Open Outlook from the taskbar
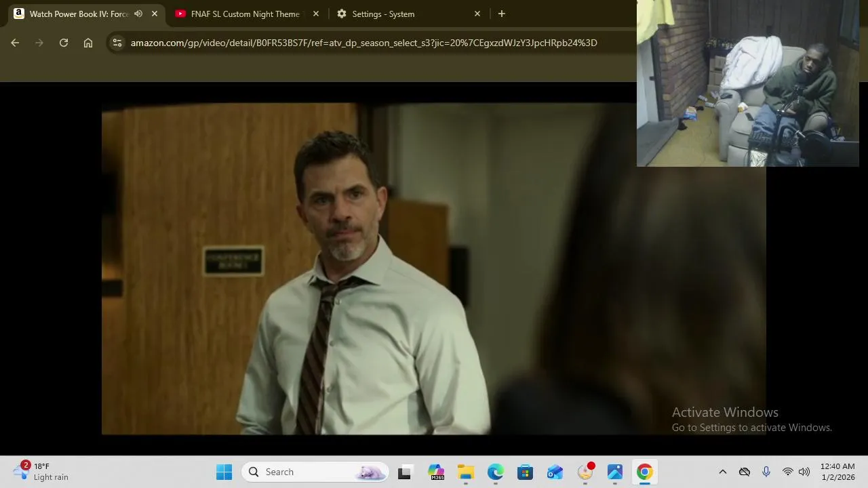 point(555,472)
